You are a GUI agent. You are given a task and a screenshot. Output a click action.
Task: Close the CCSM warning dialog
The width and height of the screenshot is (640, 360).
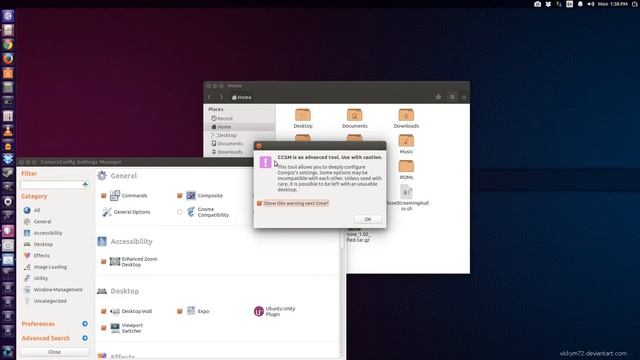[x=258, y=146]
